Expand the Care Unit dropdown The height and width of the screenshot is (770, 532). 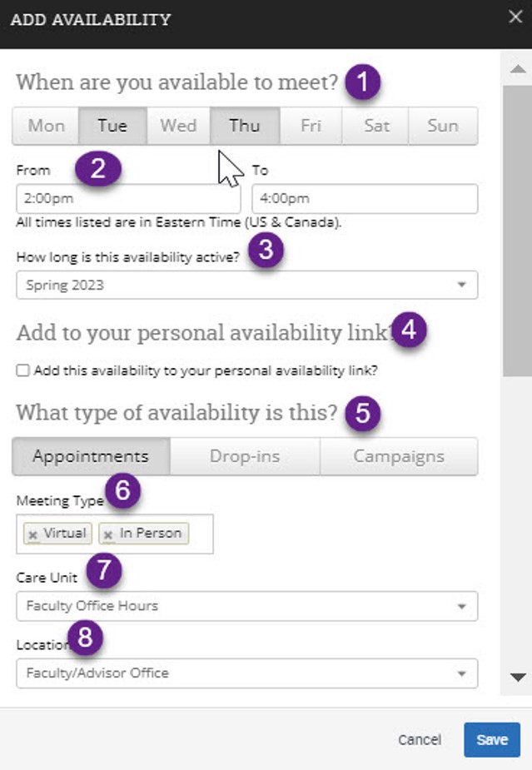pos(246,606)
